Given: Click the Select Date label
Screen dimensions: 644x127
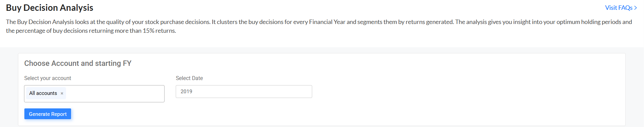Looking at the screenshot, I should click(189, 78).
